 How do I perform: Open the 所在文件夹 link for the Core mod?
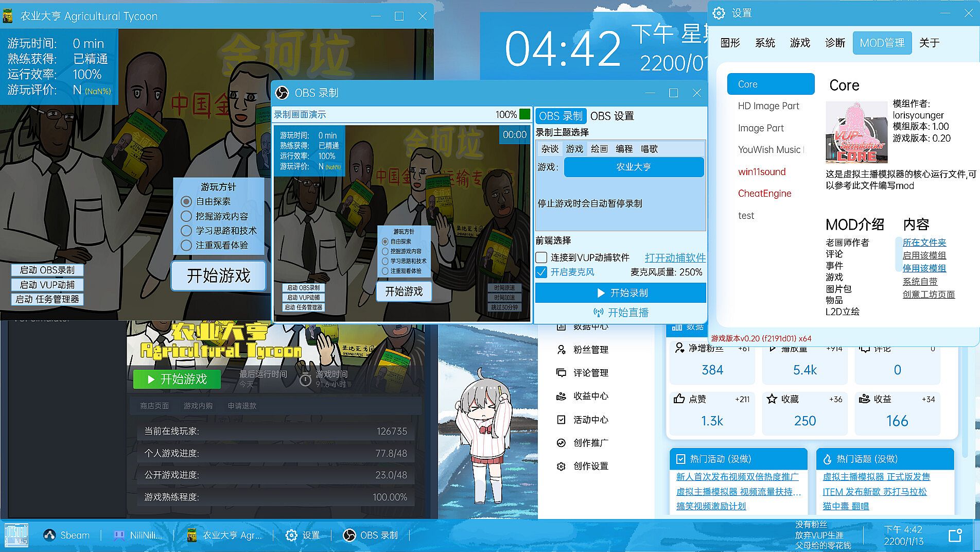(x=924, y=243)
